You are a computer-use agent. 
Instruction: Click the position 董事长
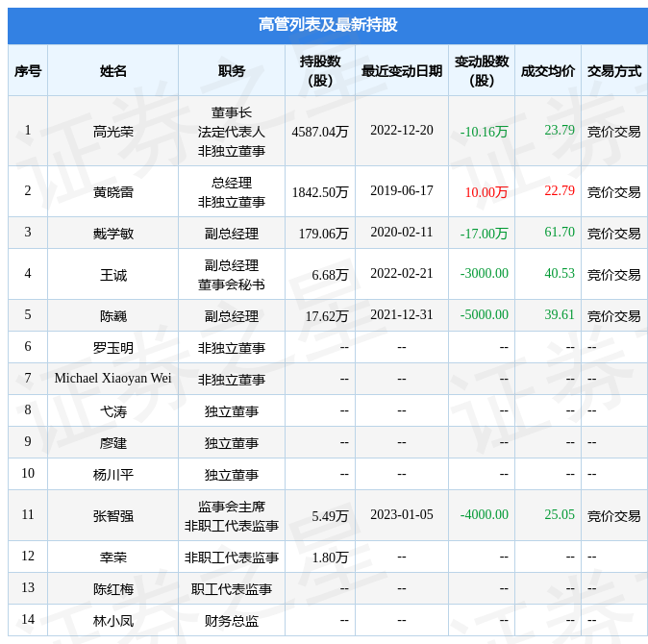point(232,112)
